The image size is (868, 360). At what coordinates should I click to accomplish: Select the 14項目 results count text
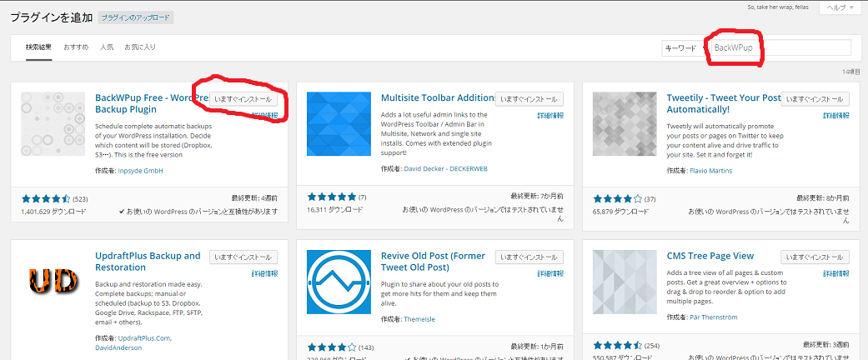pos(851,72)
